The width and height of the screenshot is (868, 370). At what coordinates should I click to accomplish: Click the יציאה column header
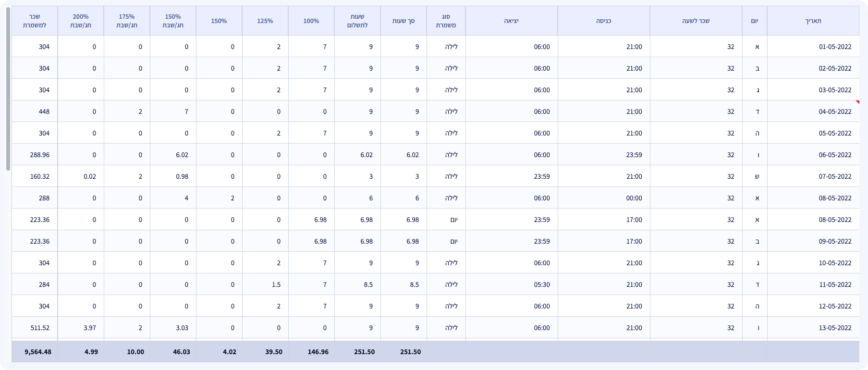point(511,21)
